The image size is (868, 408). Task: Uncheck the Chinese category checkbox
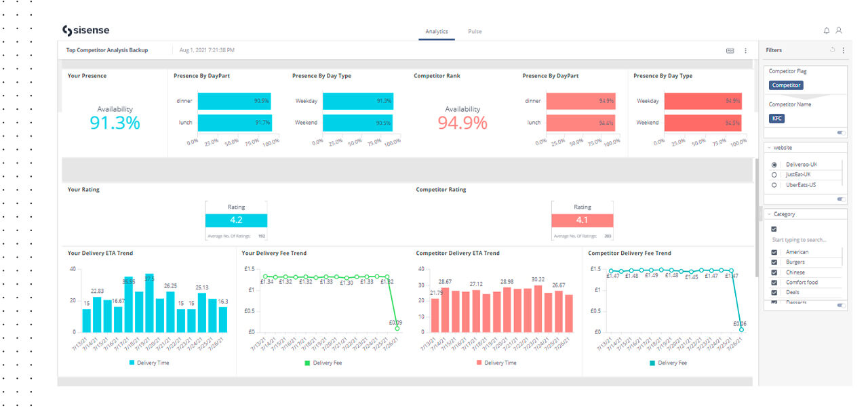(x=774, y=272)
